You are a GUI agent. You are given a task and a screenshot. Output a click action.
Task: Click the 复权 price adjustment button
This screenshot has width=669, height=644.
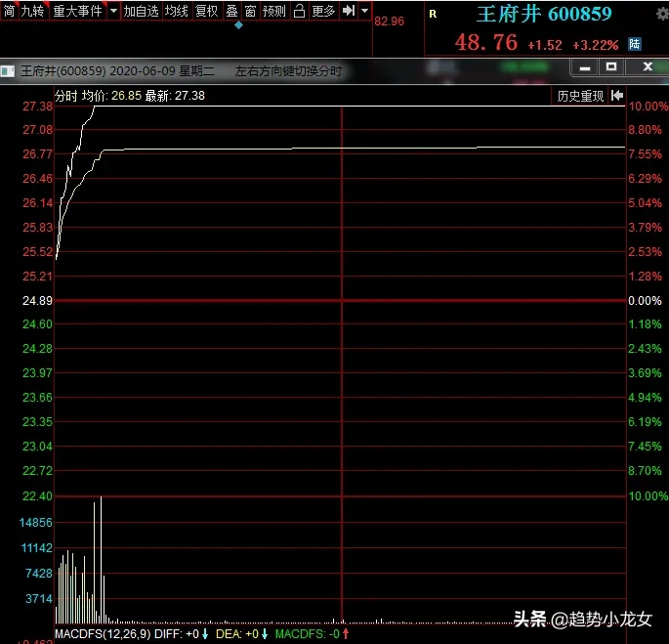tap(206, 11)
